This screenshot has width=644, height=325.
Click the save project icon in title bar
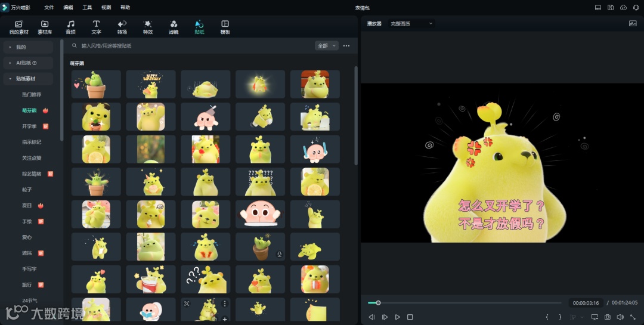611,7
